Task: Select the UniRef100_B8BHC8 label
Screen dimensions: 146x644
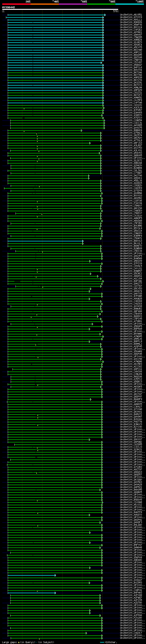Action: [131, 130]
